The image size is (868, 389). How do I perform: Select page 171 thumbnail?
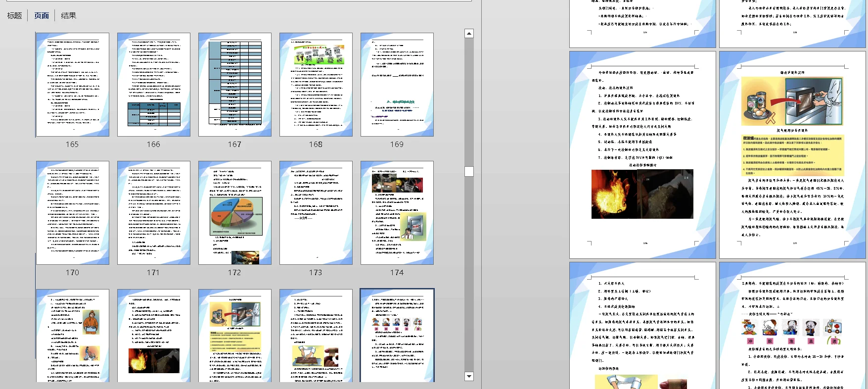[x=154, y=213]
